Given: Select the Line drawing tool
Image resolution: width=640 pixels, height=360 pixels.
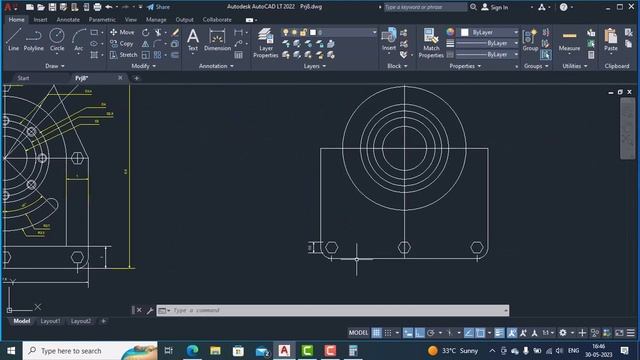Looking at the screenshot, I should click(x=13, y=40).
